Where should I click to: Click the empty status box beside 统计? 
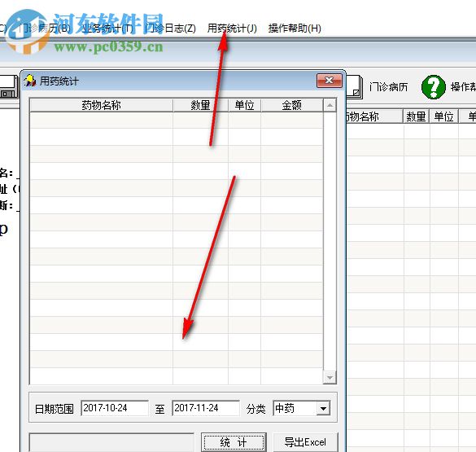pyautogui.click(x=111, y=442)
